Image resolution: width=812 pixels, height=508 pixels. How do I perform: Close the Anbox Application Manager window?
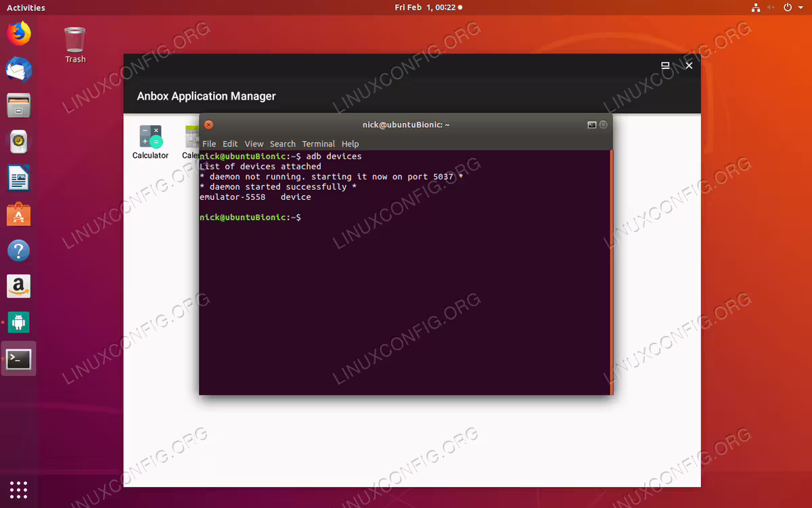point(689,66)
